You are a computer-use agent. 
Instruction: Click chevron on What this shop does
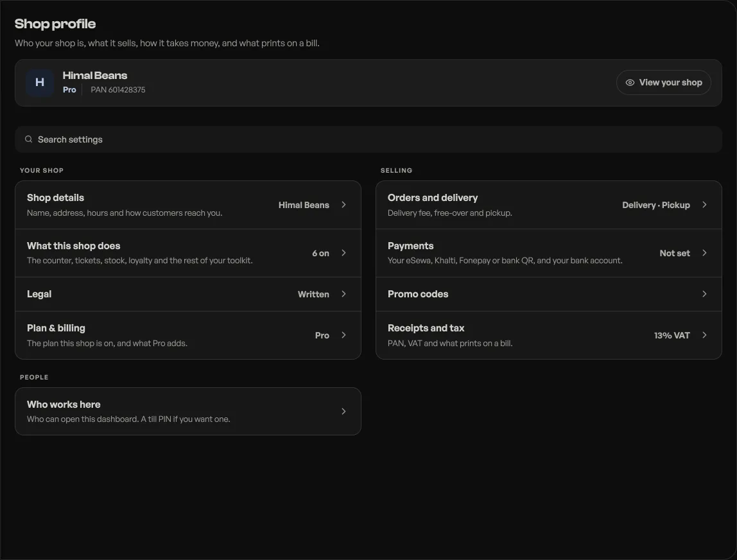(343, 252)
